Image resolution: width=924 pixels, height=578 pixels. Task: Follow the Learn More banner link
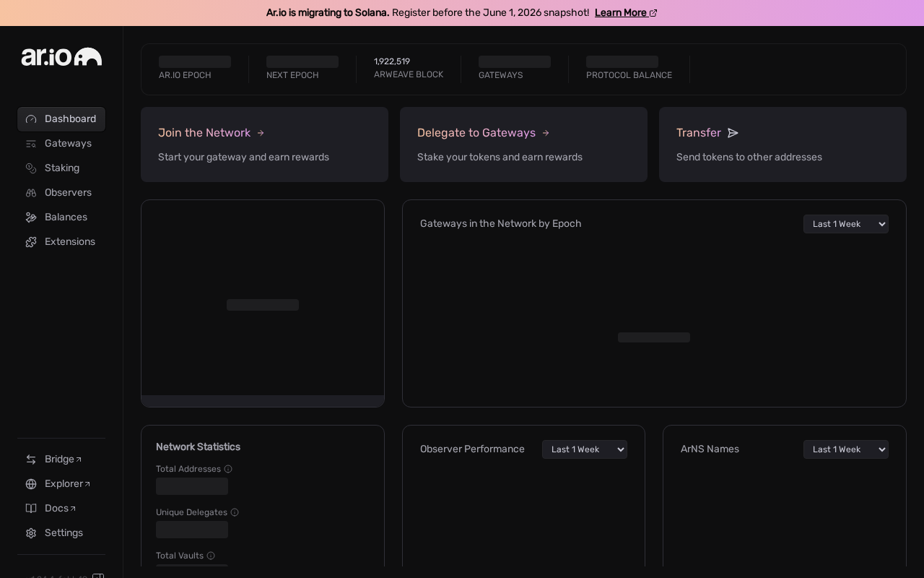(626, 13)
